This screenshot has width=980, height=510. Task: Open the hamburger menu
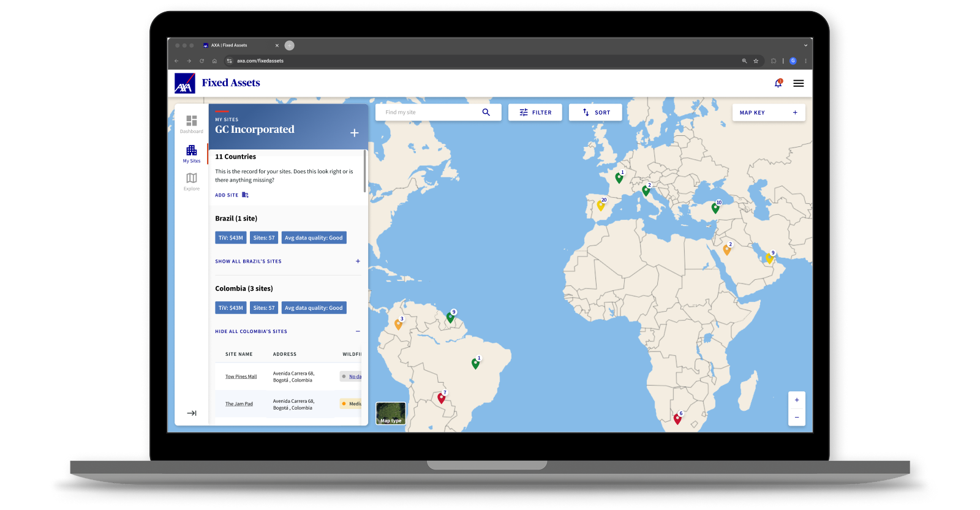coord(798,83)
